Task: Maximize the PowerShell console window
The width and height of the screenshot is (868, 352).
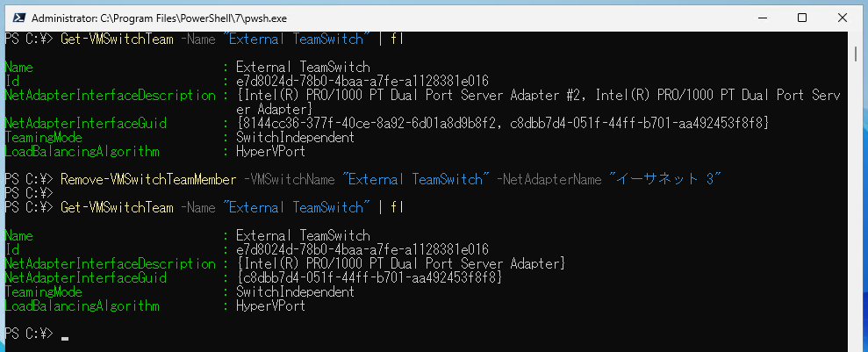Action: click(x=801, y=17)
